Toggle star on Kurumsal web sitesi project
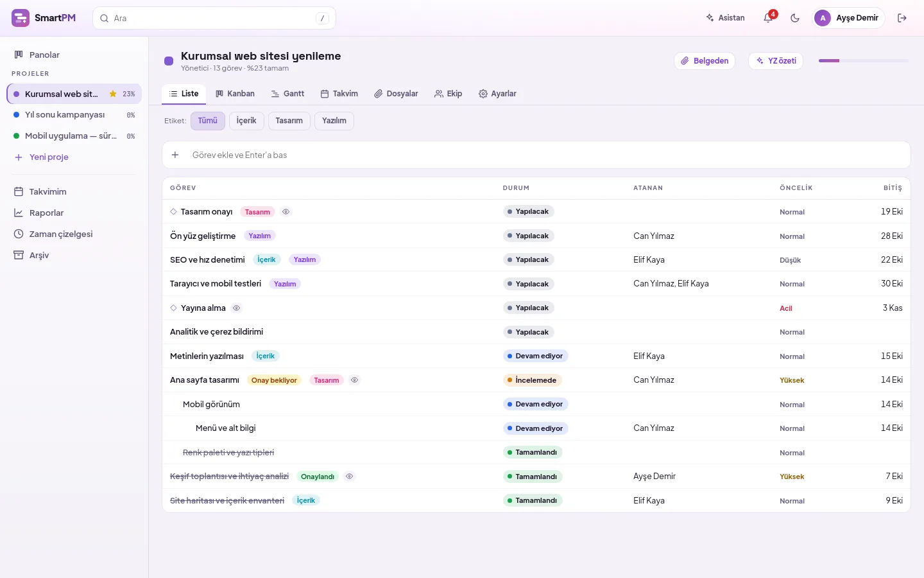The width and height of the screenshot is (924, 578). pyautogui.click(x=113, y=94)
